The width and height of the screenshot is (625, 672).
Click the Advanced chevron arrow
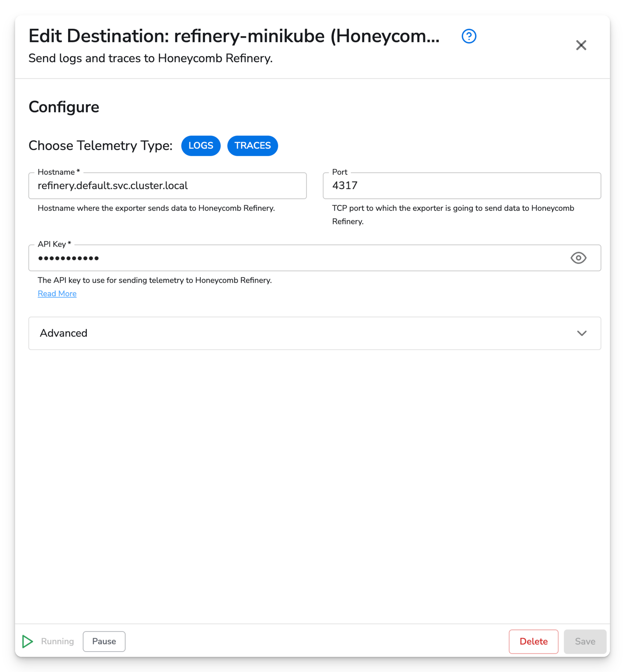[582, 333]
